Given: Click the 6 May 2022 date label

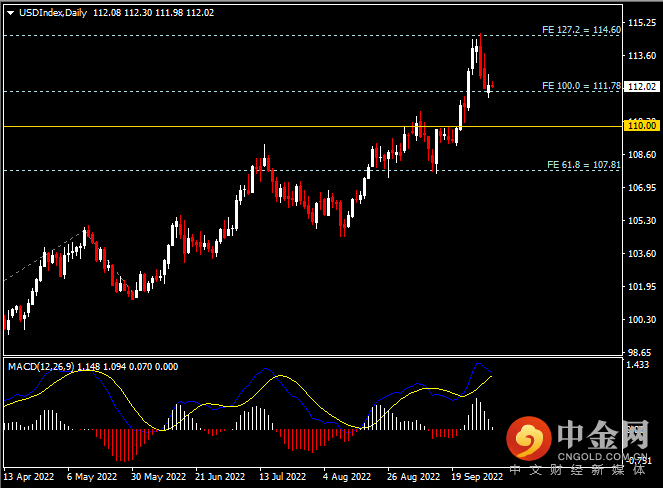Looking at the screenshot, I should pos(92,477).
